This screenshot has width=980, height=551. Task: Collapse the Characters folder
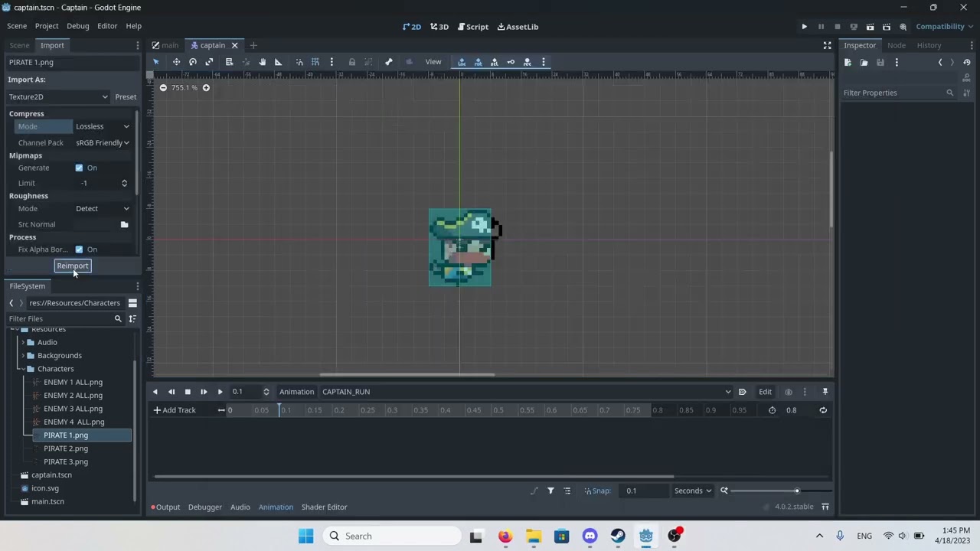[22, 368]
